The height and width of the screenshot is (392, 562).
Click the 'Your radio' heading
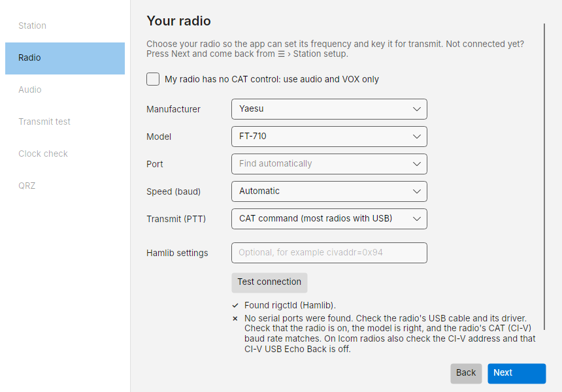[178, 21]
